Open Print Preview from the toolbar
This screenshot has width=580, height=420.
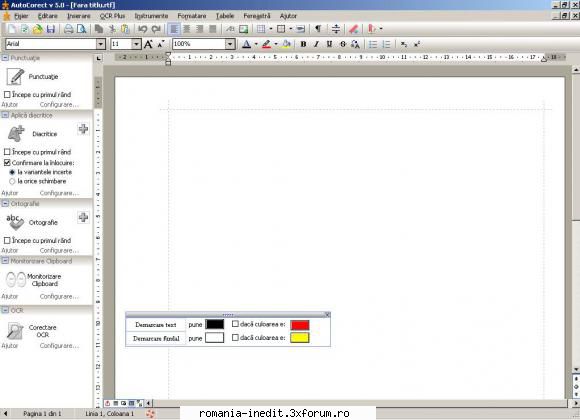click(x=81, y=29)
